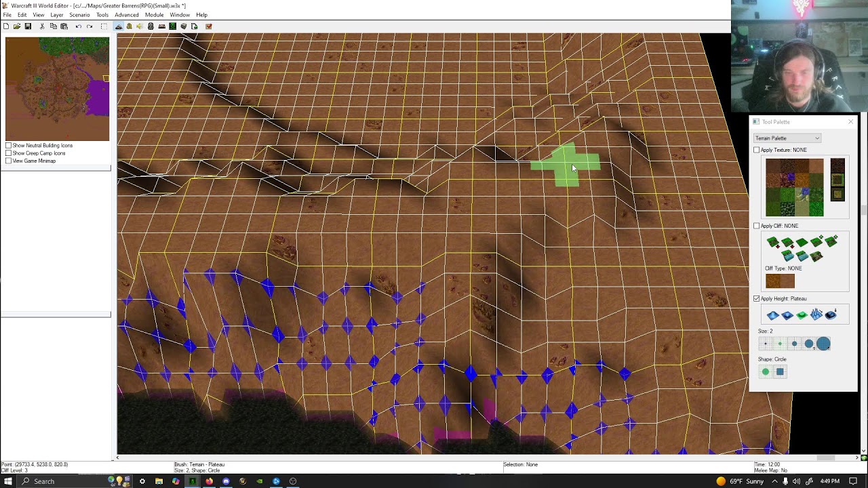Open the Campaign Editor module icon
Screen dimensions: 868x488
161,26
